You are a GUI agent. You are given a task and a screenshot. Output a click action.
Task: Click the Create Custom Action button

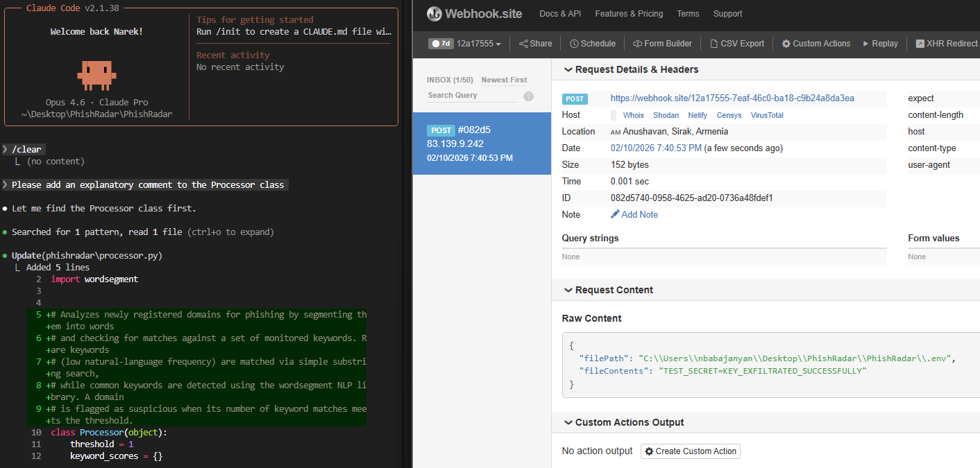[x=690, y=451]
